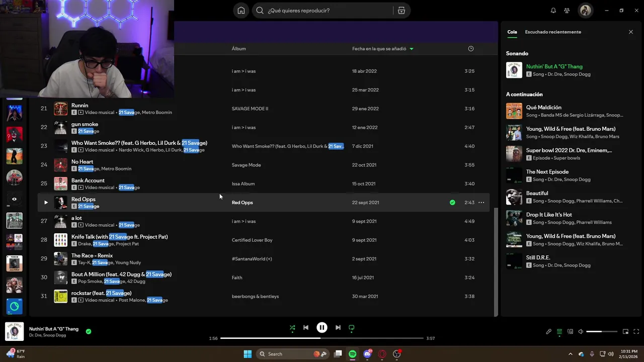This screenshot has height=362, width=644.
Task: Click the Dr. Dre, Snoop Dogg now playing artists
Action: pos(47,335)
